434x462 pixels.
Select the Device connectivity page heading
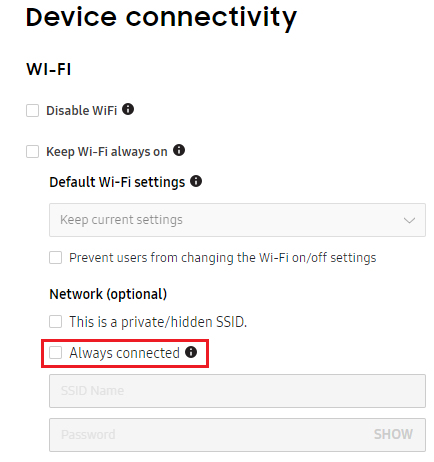pos(161,18)
